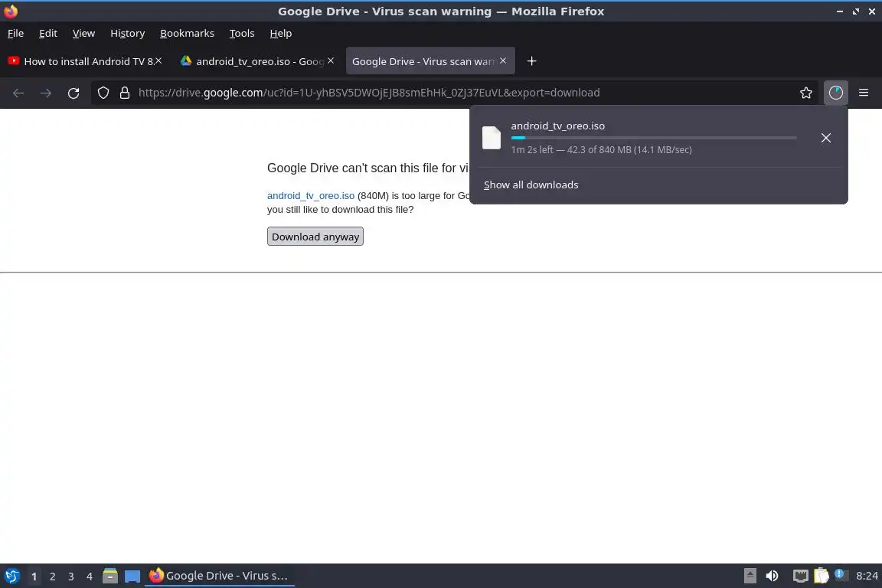Click the 8:24 taskbar clock
Screen dimensions: 882x588
pyautogui.click(x=867, y=576)
